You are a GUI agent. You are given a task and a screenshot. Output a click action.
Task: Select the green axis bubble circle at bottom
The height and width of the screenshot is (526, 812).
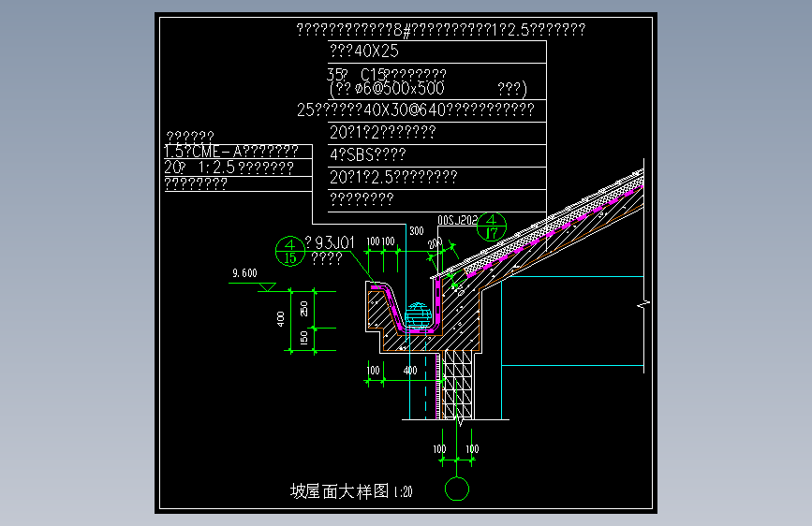point(457,489)
